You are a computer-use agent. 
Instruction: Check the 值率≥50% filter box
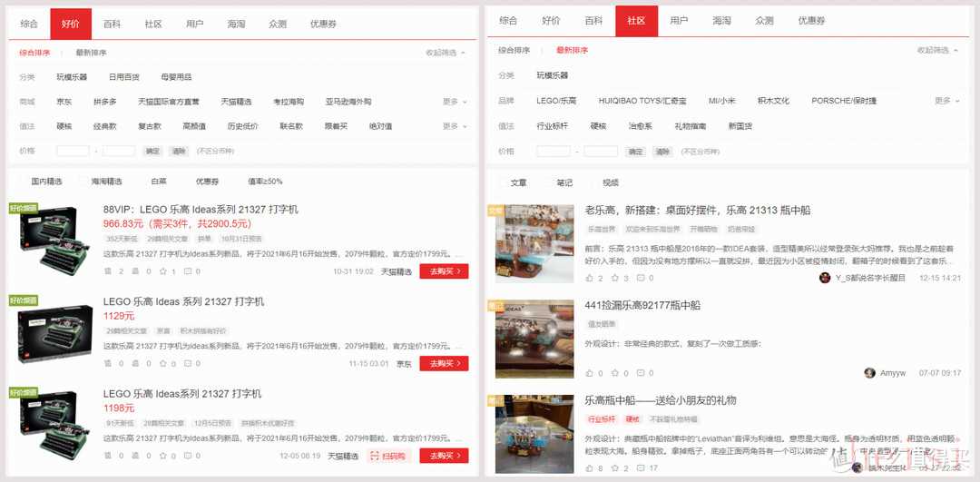coord(241,182)
